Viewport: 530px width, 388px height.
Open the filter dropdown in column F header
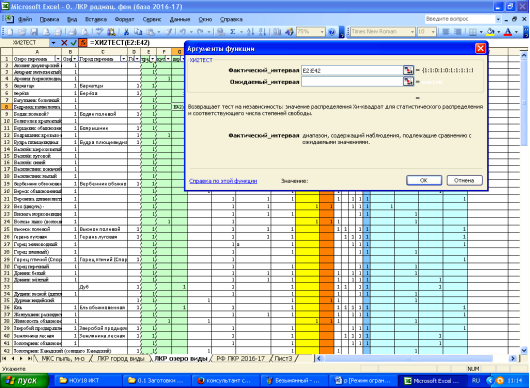point(168,59)
